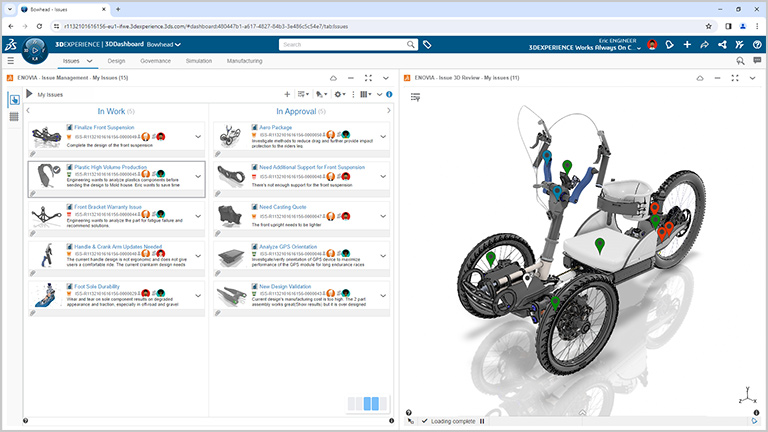The image size is (768, 432).
Task: Click the column position indicator bar
Action: click(x=365, y=403)
